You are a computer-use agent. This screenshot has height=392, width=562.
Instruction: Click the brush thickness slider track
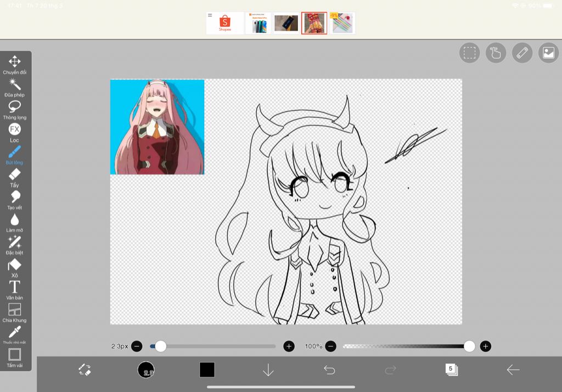pyautogui.click(x=213, y=346)
